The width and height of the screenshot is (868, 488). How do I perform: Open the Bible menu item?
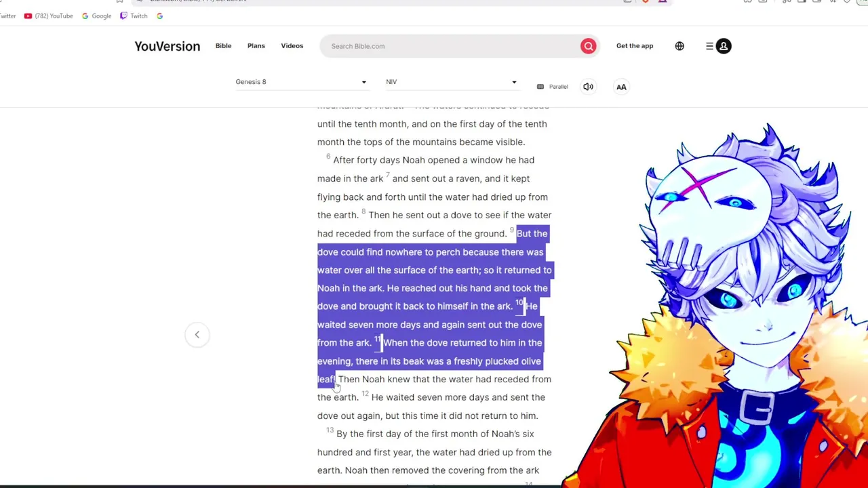click(x=223, y=45)
